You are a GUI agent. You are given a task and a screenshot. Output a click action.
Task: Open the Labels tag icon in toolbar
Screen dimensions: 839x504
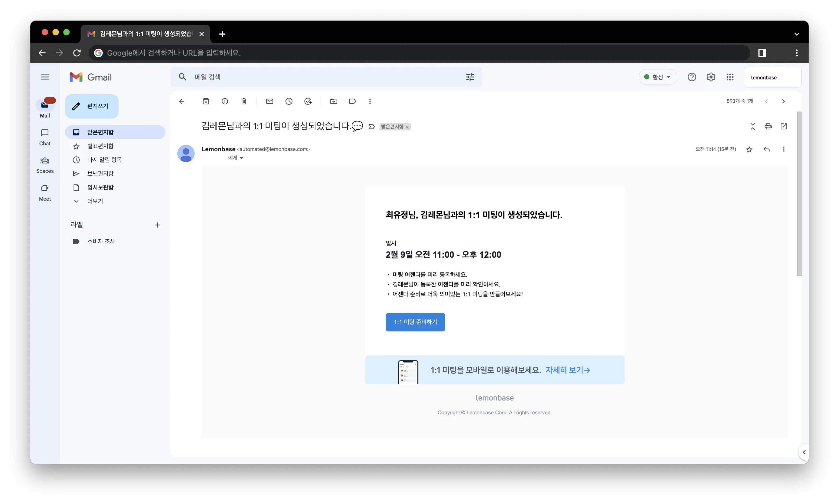[x=352, y=101]
